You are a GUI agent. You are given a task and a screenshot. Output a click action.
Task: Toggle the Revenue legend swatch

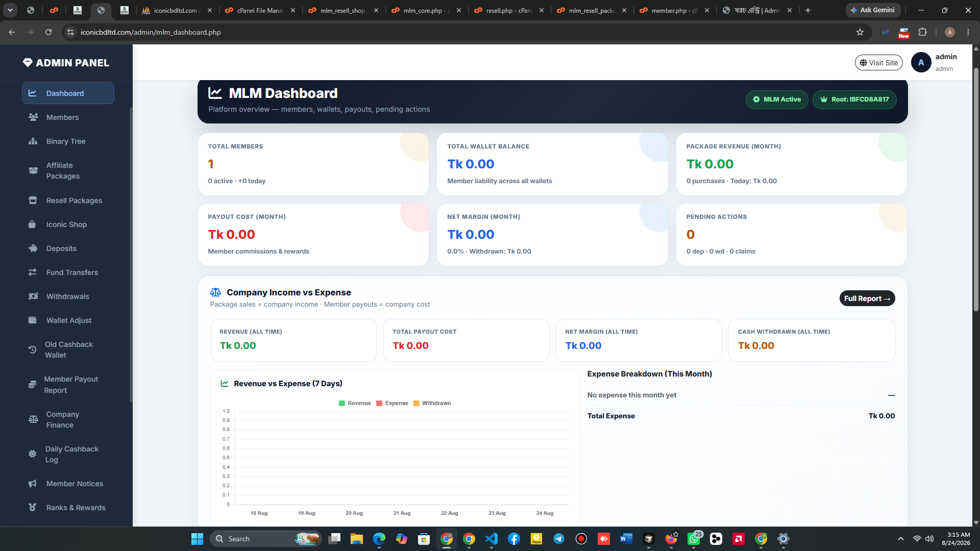point(342,403)
